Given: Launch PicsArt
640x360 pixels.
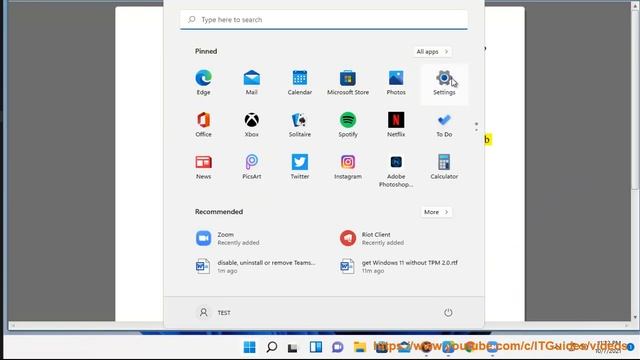Looking at the screenshot, I should [x=251, y=167].
